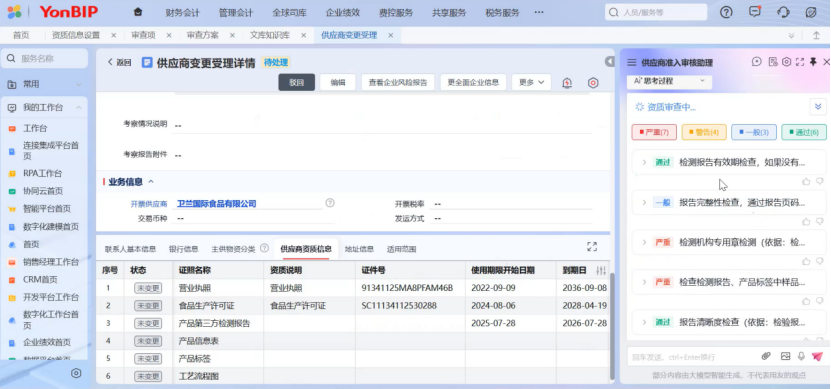Click the upload arrow icon right of tab bar
This screenshot has height=389, width=831.
tap(816, 36)
